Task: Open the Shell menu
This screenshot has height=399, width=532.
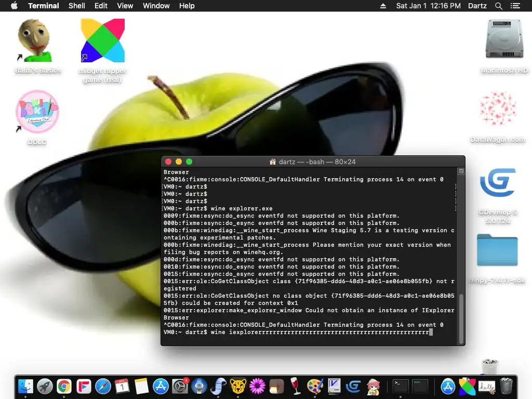Action: pyautogui.click(x=77, y=6)
